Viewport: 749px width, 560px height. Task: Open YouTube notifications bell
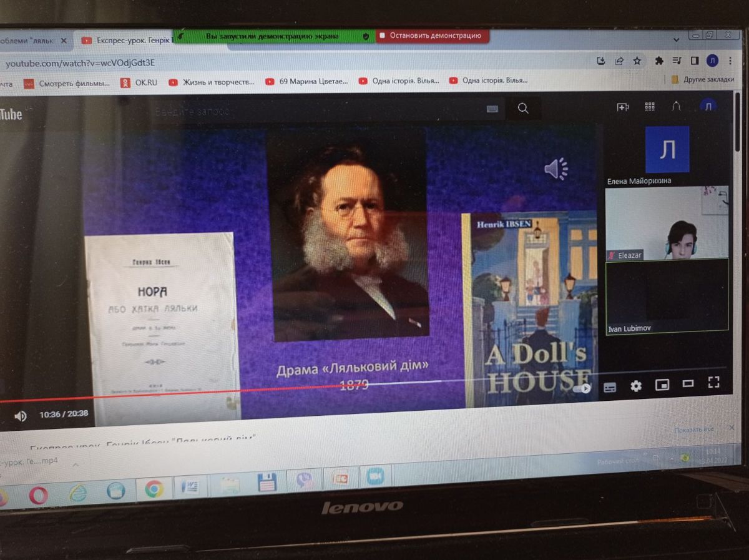(x=676, y=107)
